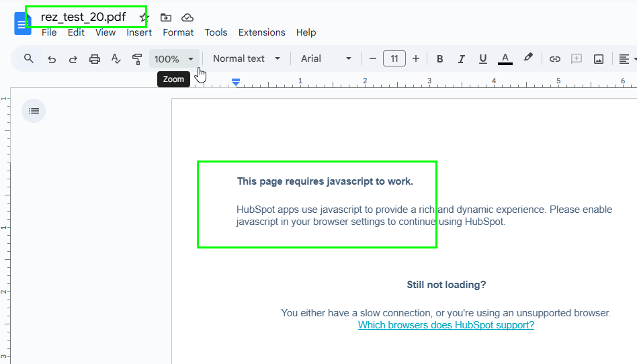Click the Move to folder icon
Viewport: 637px width, 364px height.
[166, 17]
